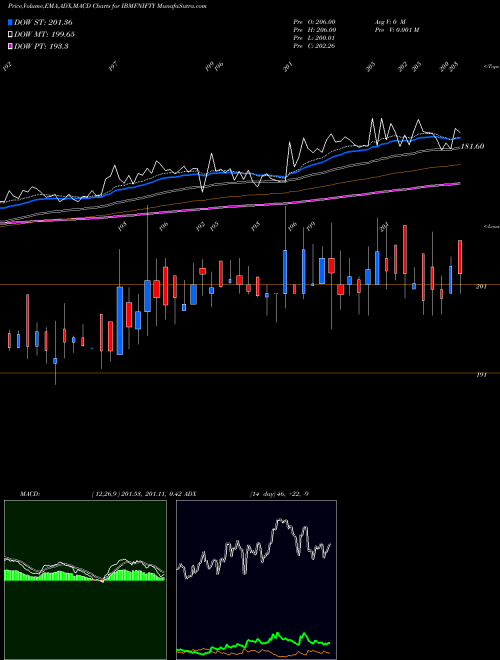Select the 'DOW ST: 201.36' legend label

[43, 22]
